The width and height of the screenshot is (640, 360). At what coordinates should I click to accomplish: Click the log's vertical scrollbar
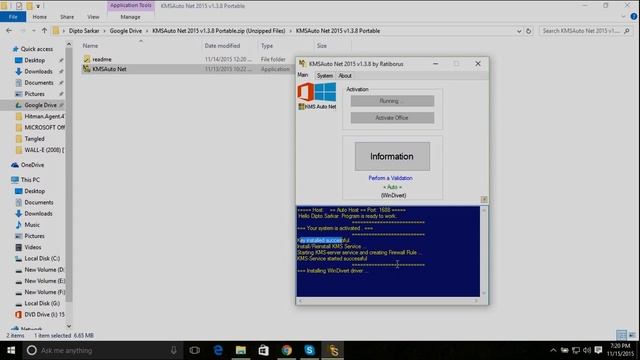click(484, 251)
